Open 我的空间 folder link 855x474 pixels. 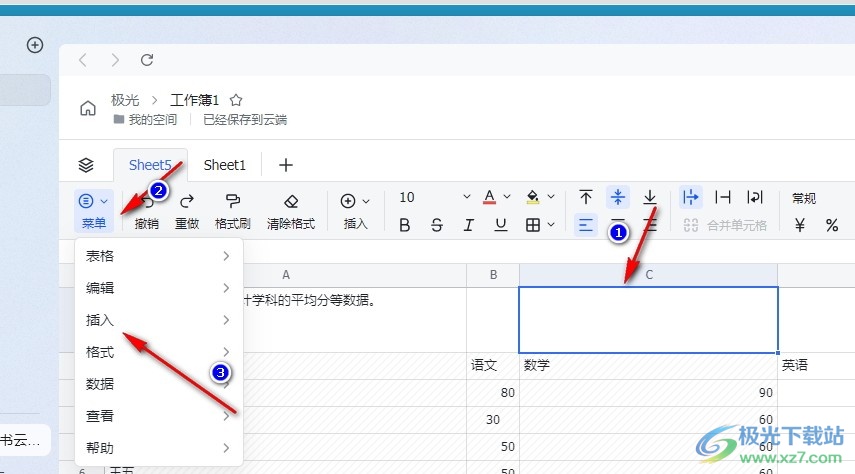coord(152,119)
